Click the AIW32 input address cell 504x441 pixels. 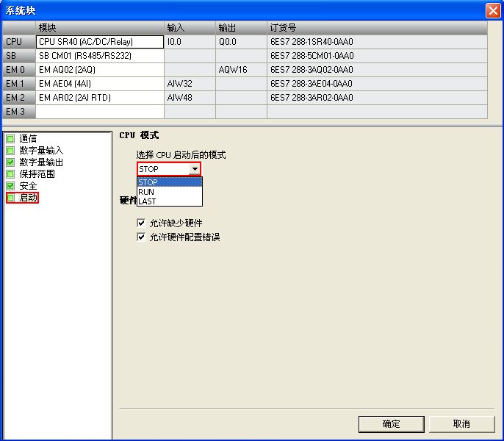point(190,84)
